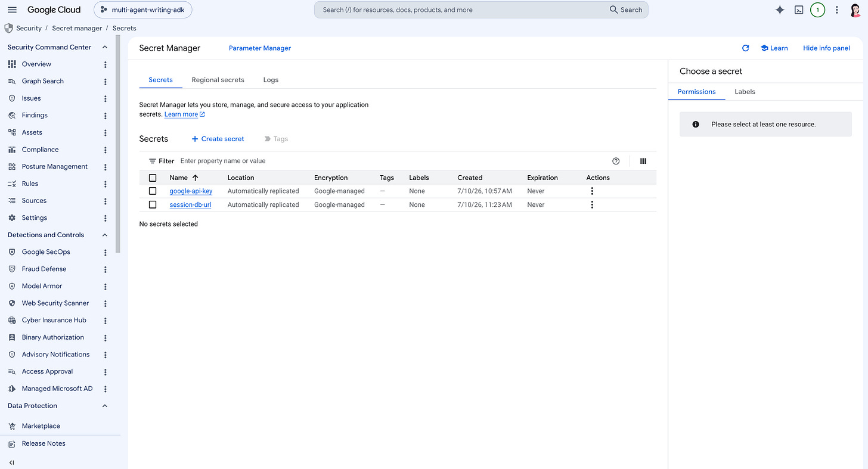
Task: Open Advisory Notifications in sidebar
Action: (x=55, y=355)
